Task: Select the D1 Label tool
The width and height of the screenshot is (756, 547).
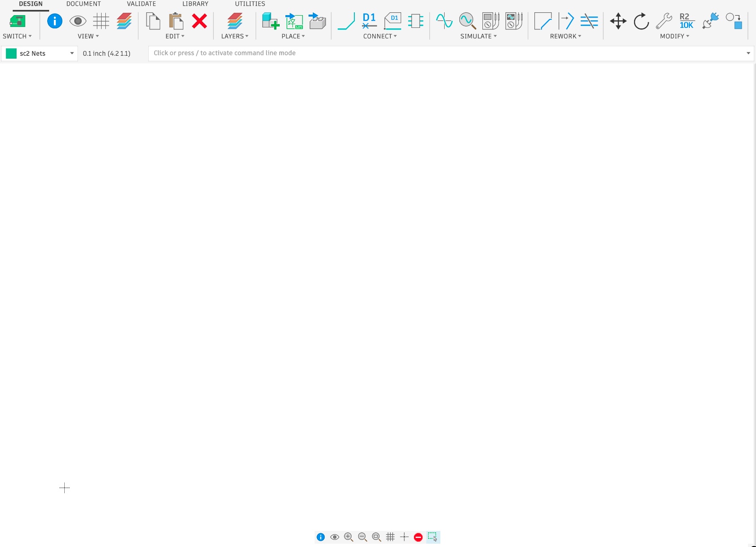Action: click(x=393, y=21)
